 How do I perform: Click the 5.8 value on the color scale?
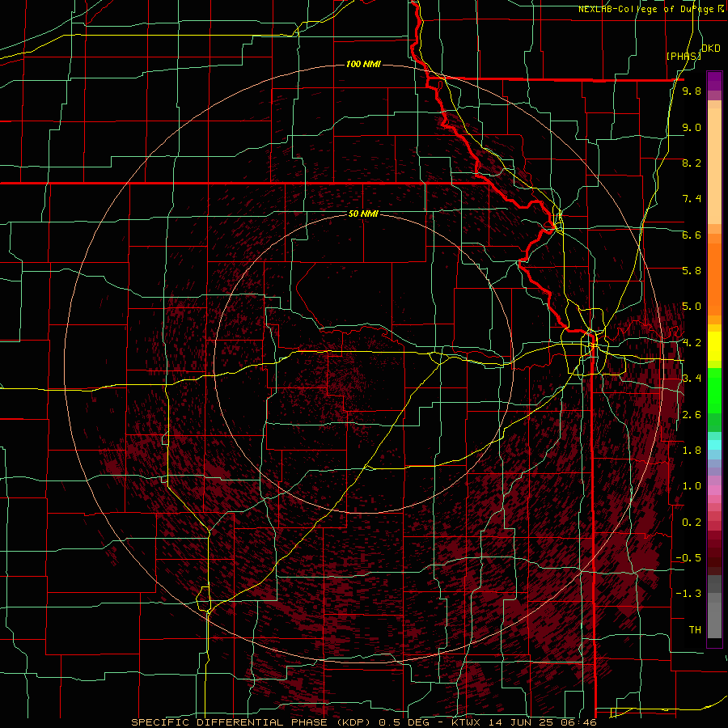click(x=692, y=271)
